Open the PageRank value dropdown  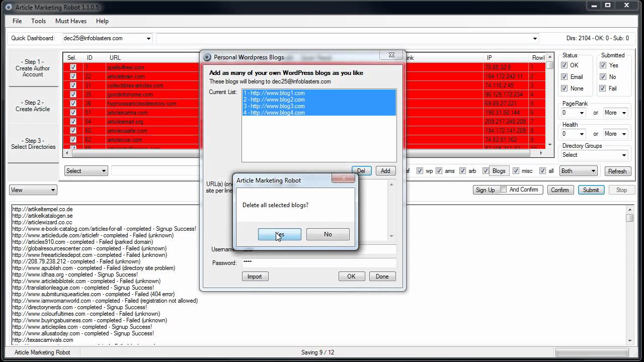click(x=574, y=113)
